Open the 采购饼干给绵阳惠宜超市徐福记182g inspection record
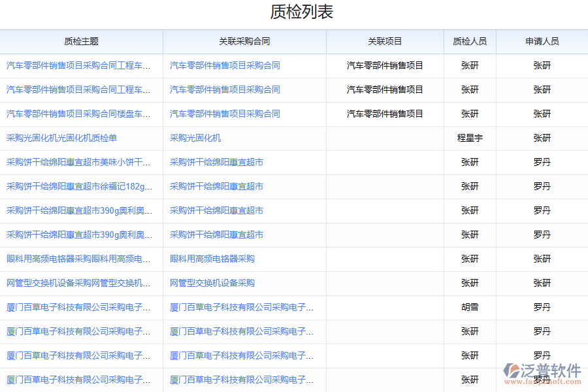The image size is (588, 392). [x=78, y=186]
